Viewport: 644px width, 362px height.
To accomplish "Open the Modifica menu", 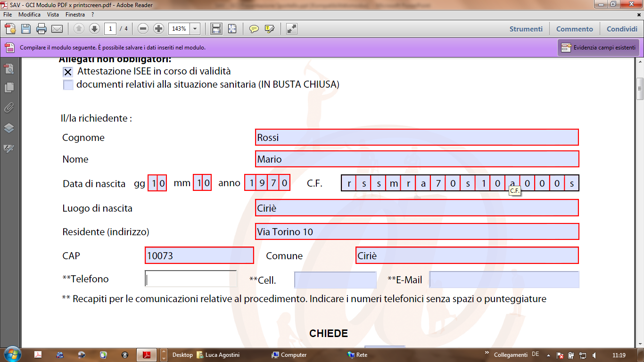I will tap(29, 15).
